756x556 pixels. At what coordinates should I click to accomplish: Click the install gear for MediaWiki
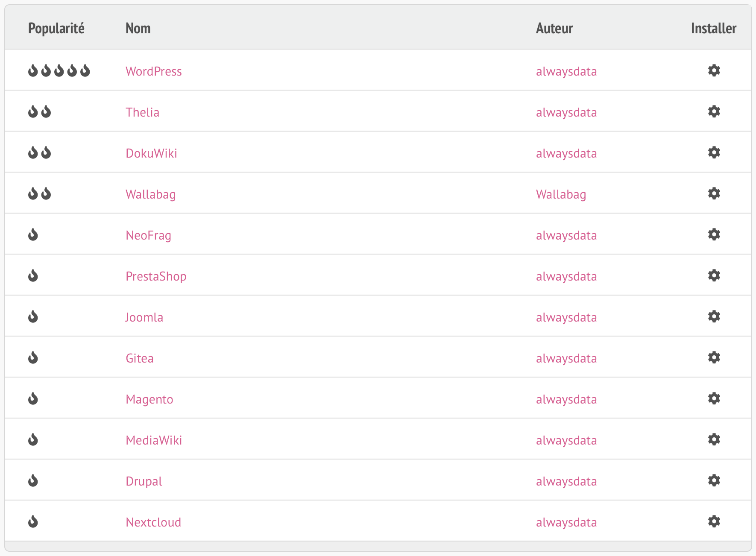[x=714, y=439]
